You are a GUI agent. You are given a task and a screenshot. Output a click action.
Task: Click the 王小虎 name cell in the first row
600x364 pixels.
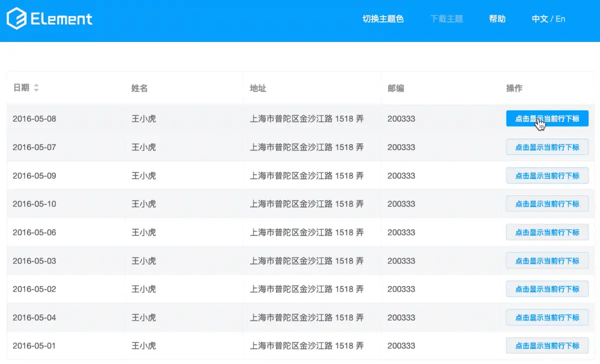143,118
